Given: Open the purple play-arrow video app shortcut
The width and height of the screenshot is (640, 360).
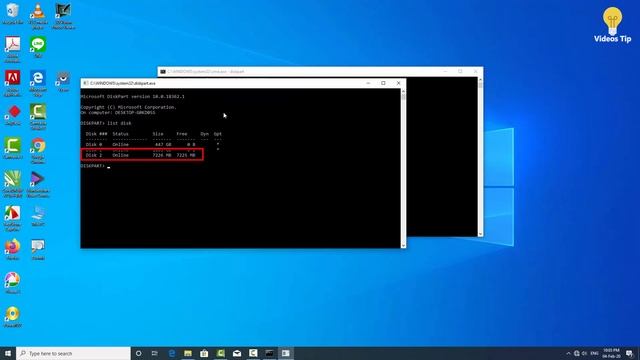Looking at the screenshot, I should pos(38,184).
